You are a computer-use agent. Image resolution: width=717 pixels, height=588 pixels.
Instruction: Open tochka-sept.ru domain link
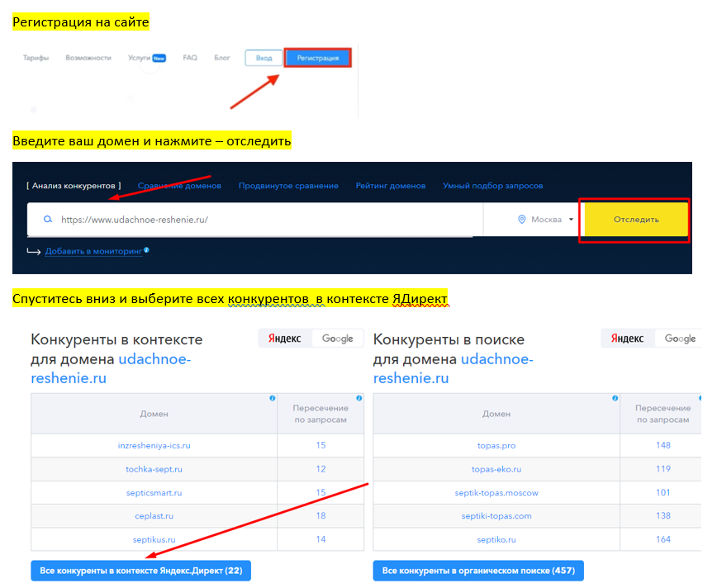[x=154, y=469]
